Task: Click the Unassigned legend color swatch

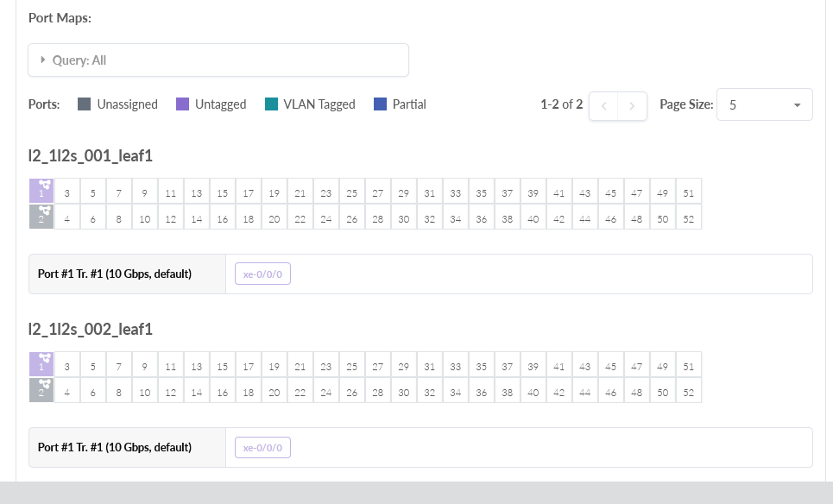Action: (x=84, y=104)
